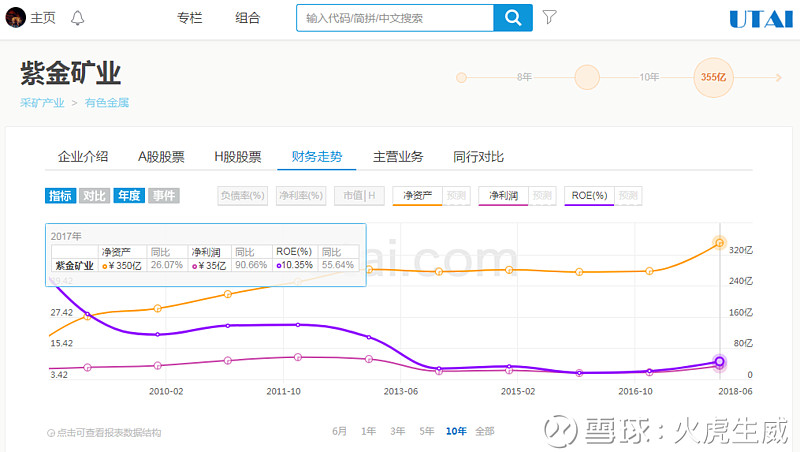Toggle 预测 next to 净利润
800x452 pixels.
coord(542,195)
